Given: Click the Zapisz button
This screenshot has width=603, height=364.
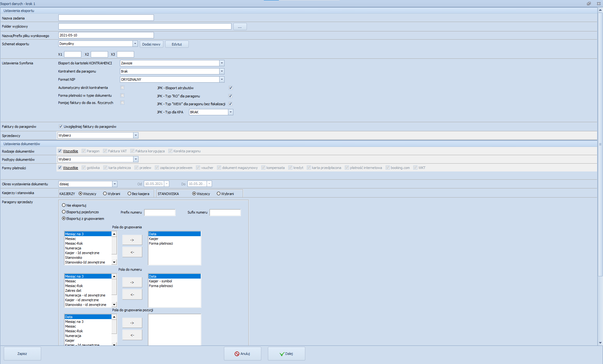Looking at the screenshot, I should [x=22, y=354].
